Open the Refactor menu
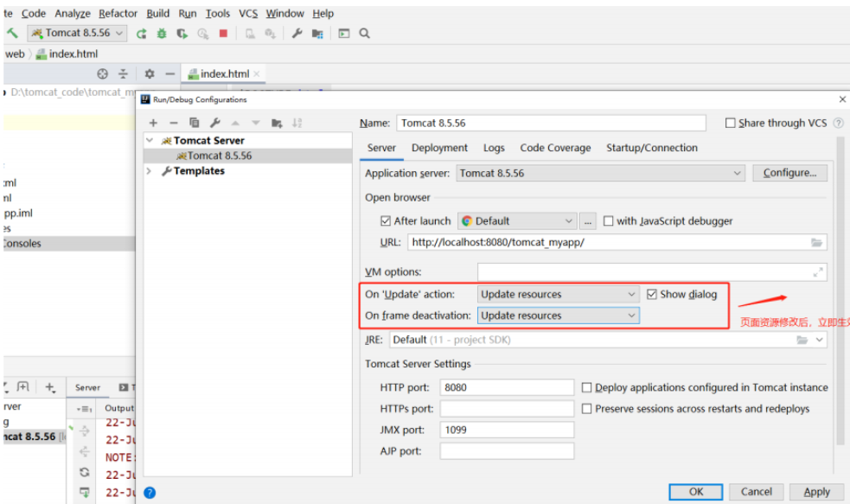 [118, 14]
